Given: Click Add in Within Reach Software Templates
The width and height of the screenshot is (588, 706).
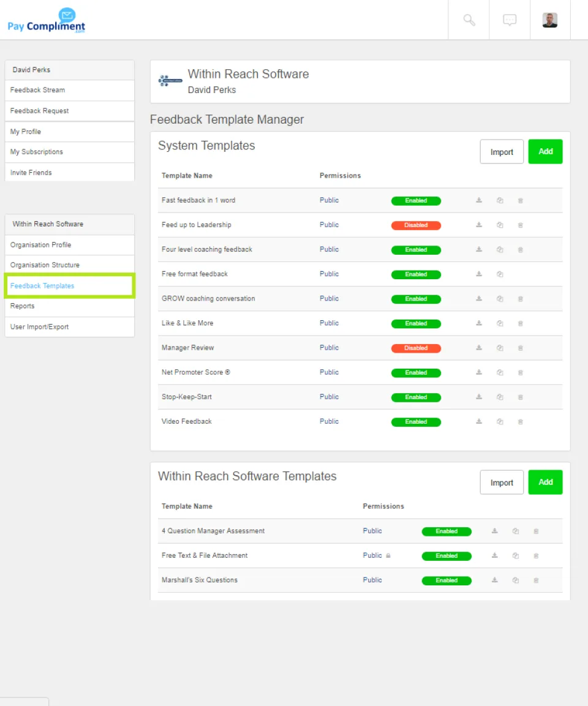Looking at the screenshot, I should [545, 483].
